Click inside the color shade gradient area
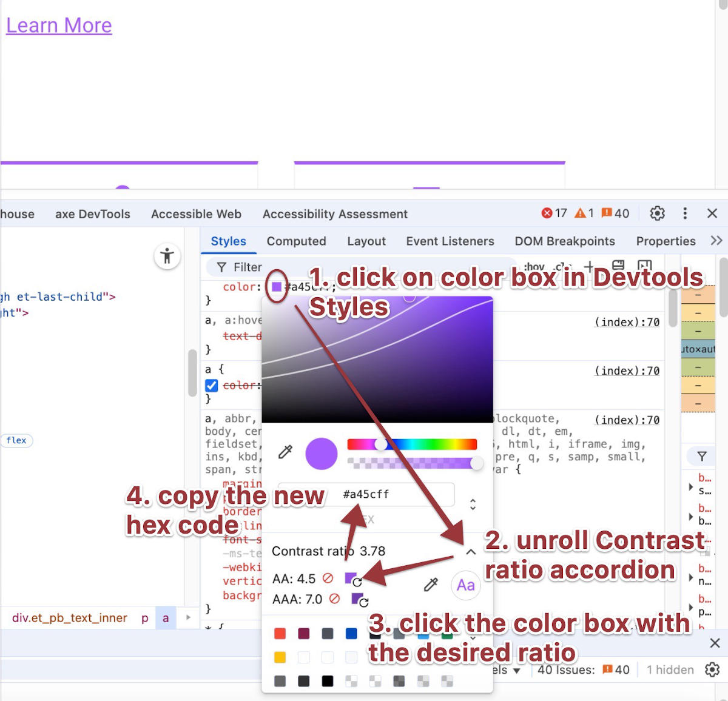This screenshot has width=728, height=701. pyautogui.click(x=377, y=359)
